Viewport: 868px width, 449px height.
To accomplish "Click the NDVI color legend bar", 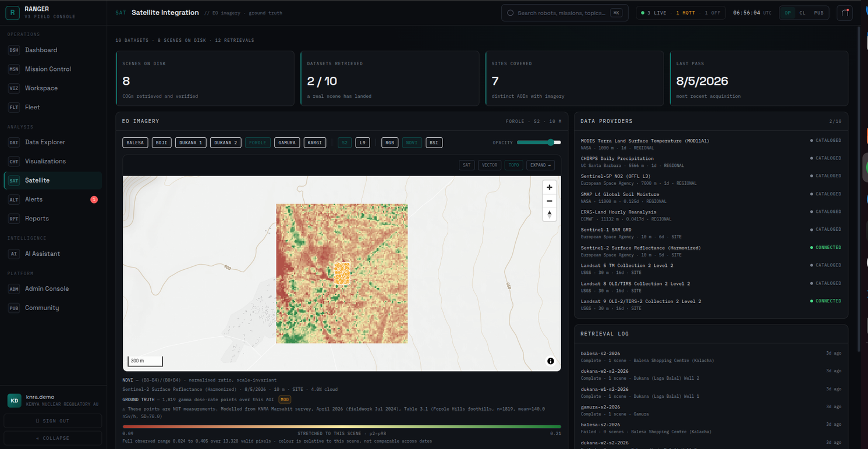I will click(x=342, y=427).
